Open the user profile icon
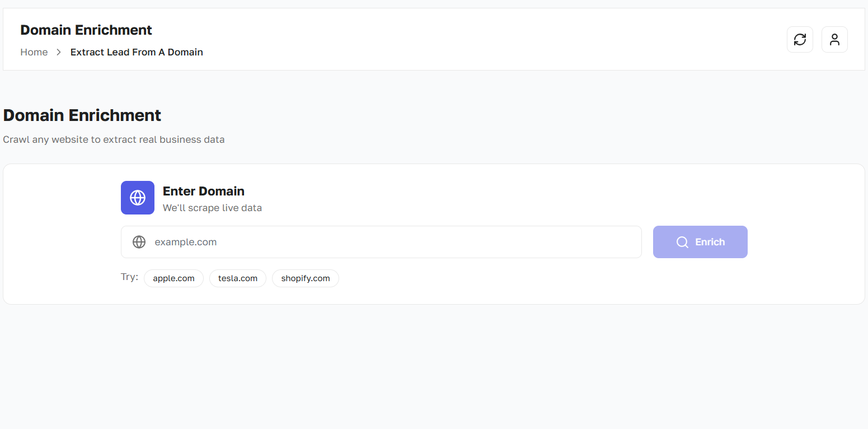This screenshot has height=429, width=868. [x=834, y=40]
